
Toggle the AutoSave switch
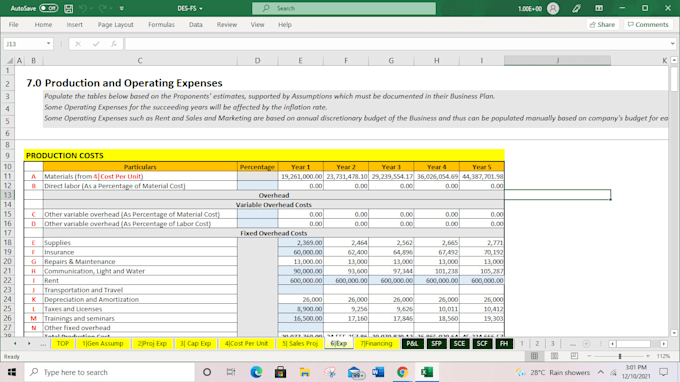pos(48,8)
